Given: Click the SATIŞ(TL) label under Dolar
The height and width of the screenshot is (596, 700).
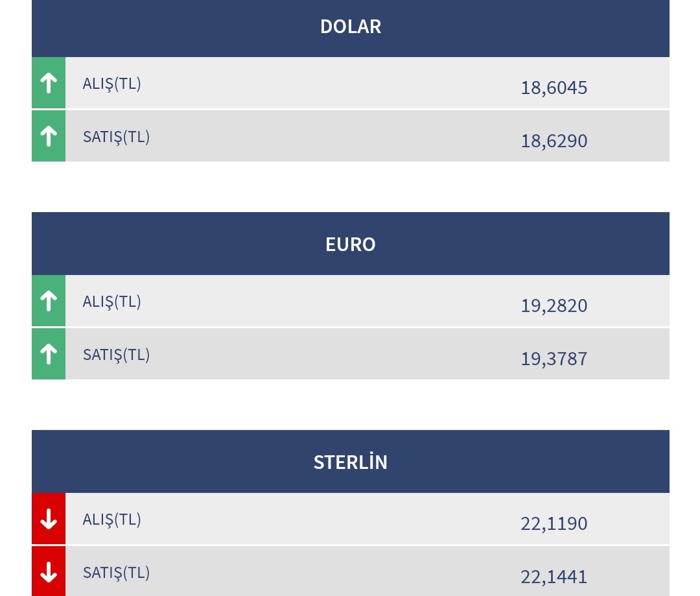Looking at the screenshot, I should click(116, 137).
